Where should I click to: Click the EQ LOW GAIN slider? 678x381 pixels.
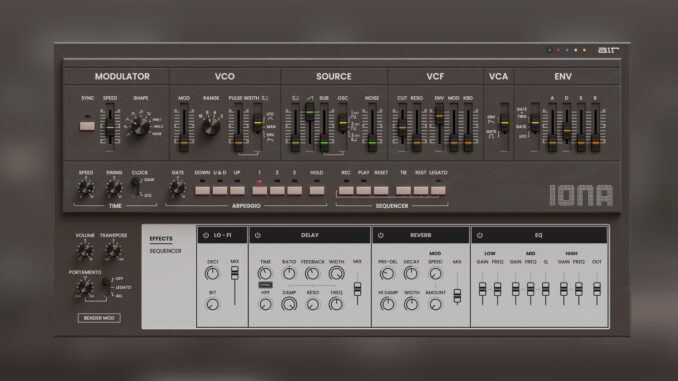tap(483, 289)
